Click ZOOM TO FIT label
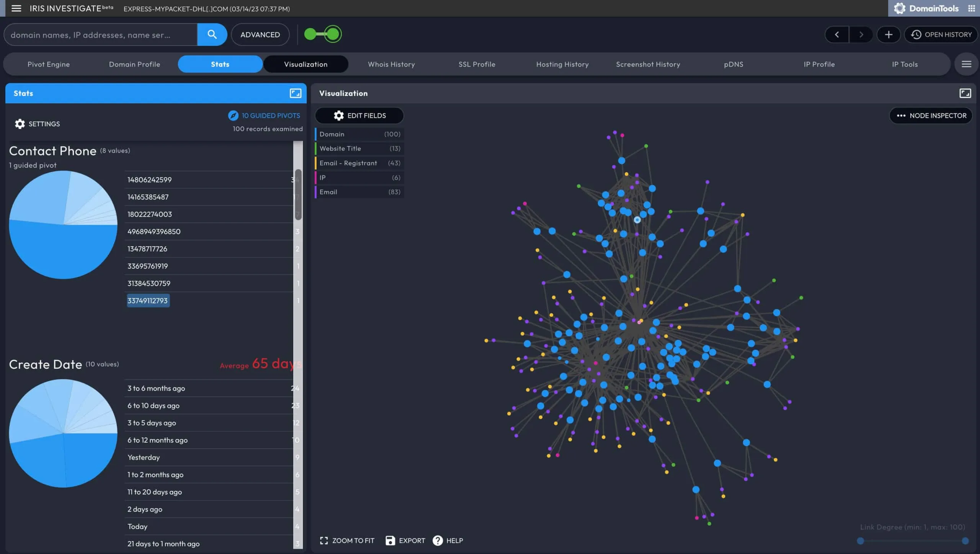 click(353, 541)
